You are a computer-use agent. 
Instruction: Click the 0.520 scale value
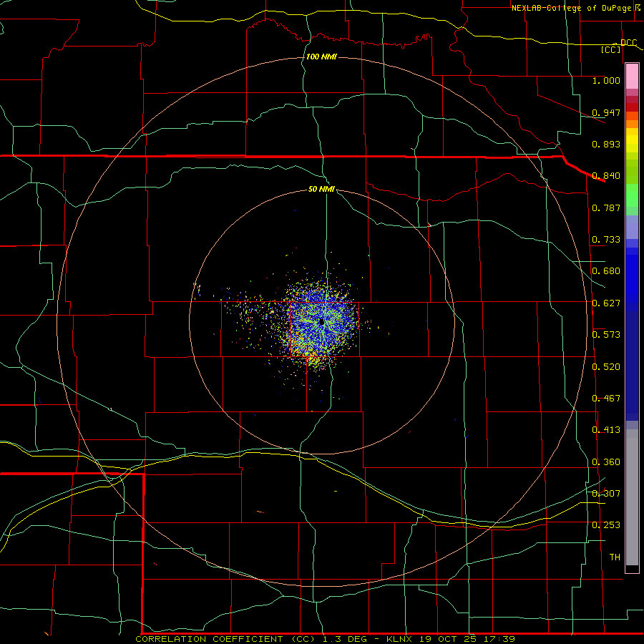pyautogui.click(x=606, y=367)
